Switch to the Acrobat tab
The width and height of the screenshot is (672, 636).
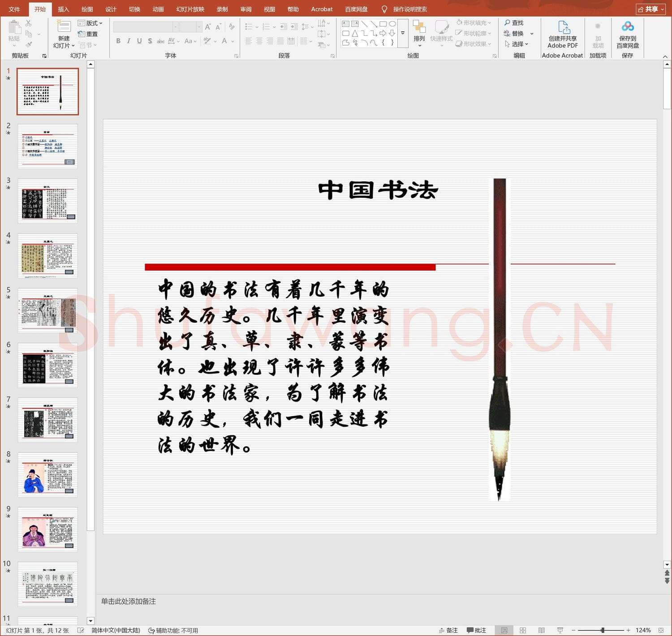click(x=322, y=9)
